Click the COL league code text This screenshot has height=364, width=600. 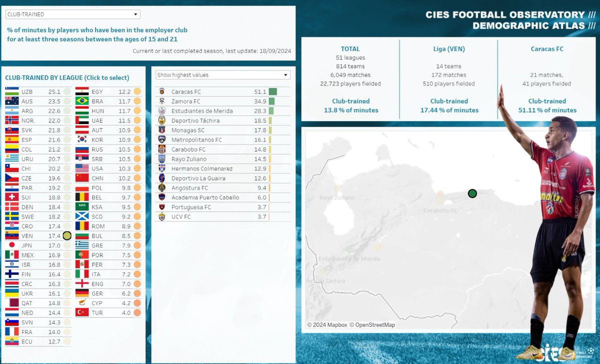[27, 149]
